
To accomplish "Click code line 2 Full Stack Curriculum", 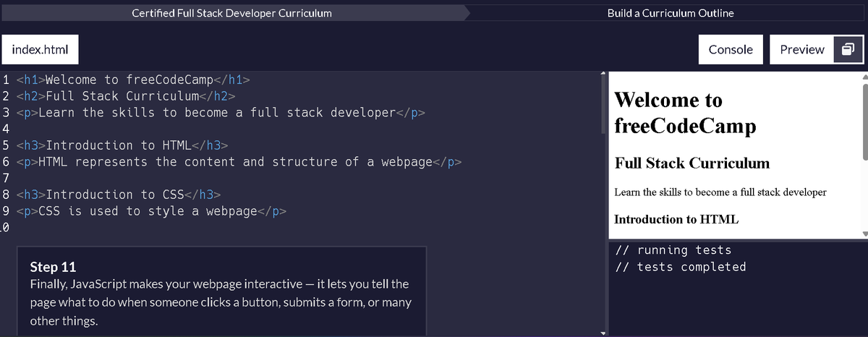I will click(126, 96).
